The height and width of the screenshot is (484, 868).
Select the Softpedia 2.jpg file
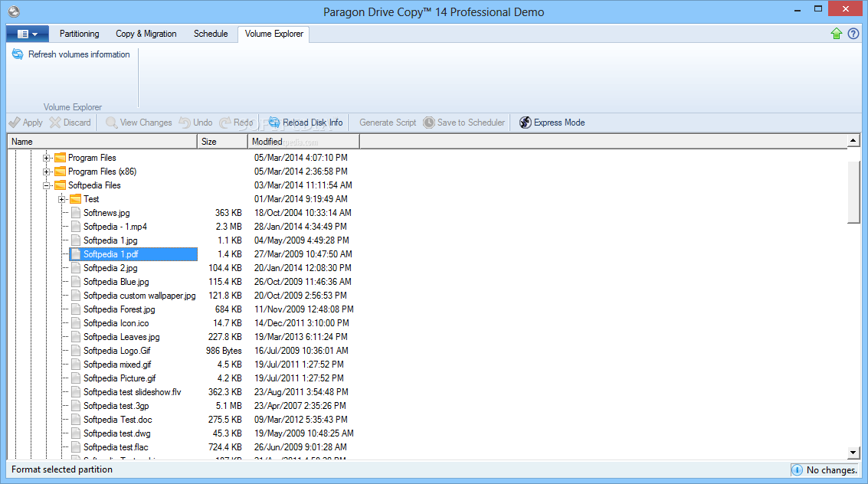[x=110, y=268]
